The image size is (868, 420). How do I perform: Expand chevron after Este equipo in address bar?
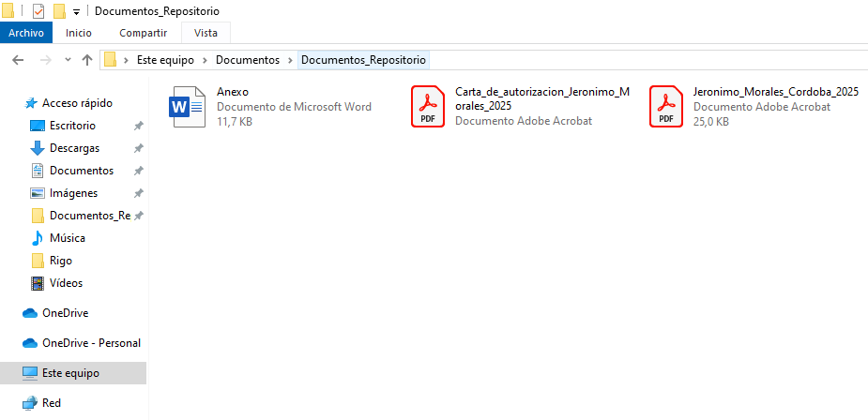(206, 60)
